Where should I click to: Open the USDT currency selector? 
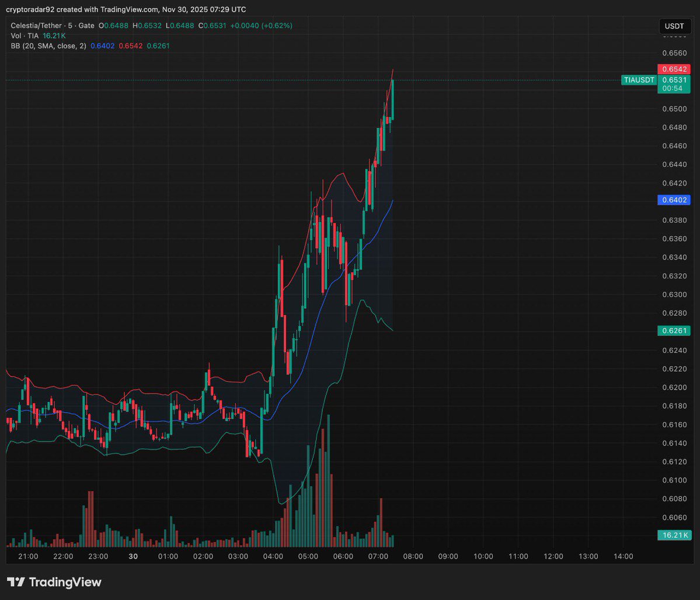click(x=674, y=26)
